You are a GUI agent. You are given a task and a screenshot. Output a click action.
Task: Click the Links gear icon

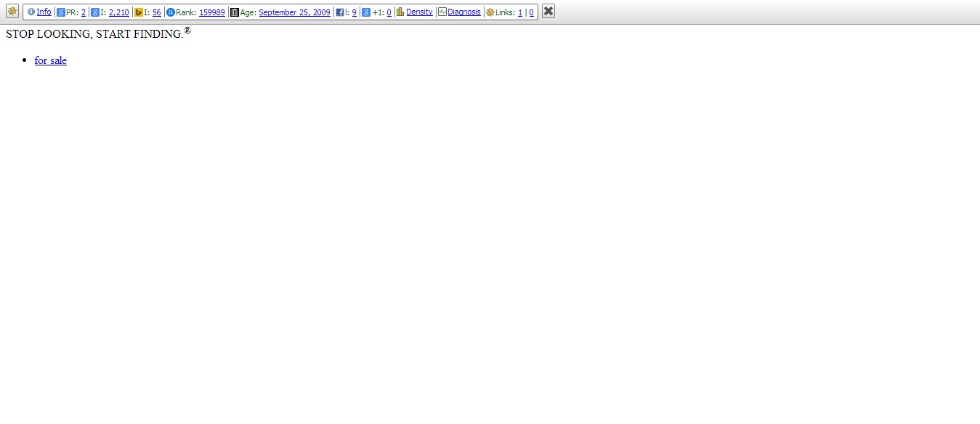click(490, 12)
